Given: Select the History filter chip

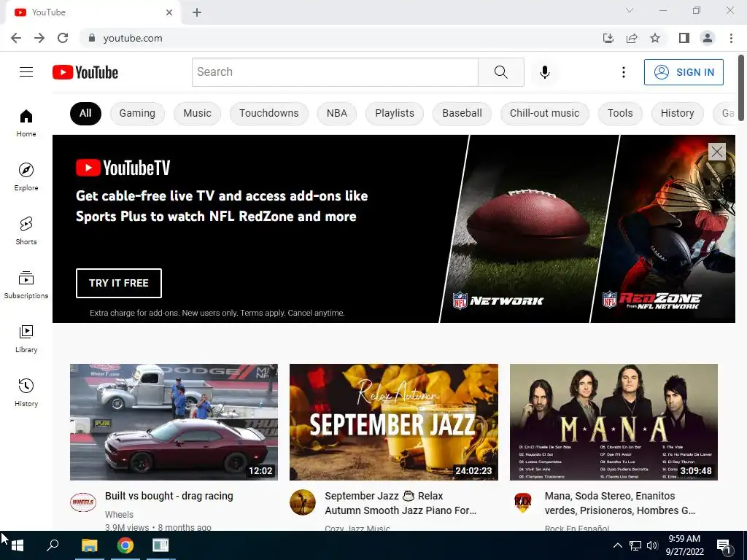Looking at the screenshot, I should (677, 113).
